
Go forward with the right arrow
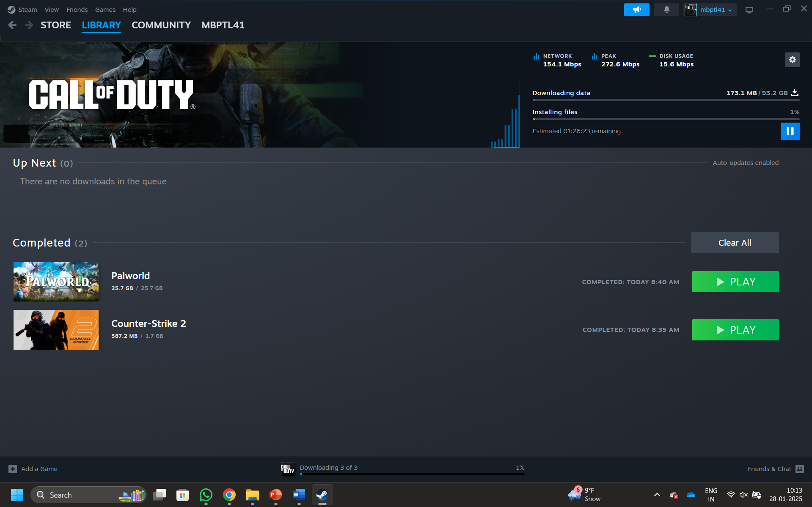[29, 25]
